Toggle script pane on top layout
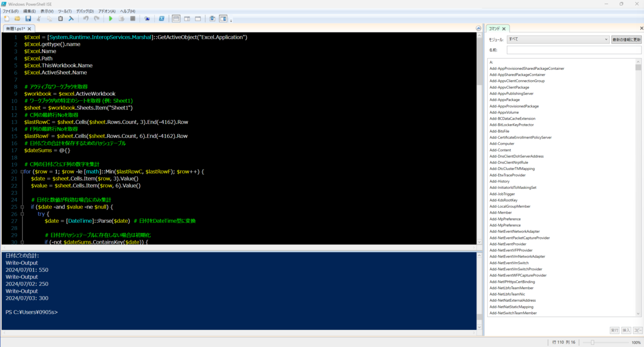 click(176, 19)
